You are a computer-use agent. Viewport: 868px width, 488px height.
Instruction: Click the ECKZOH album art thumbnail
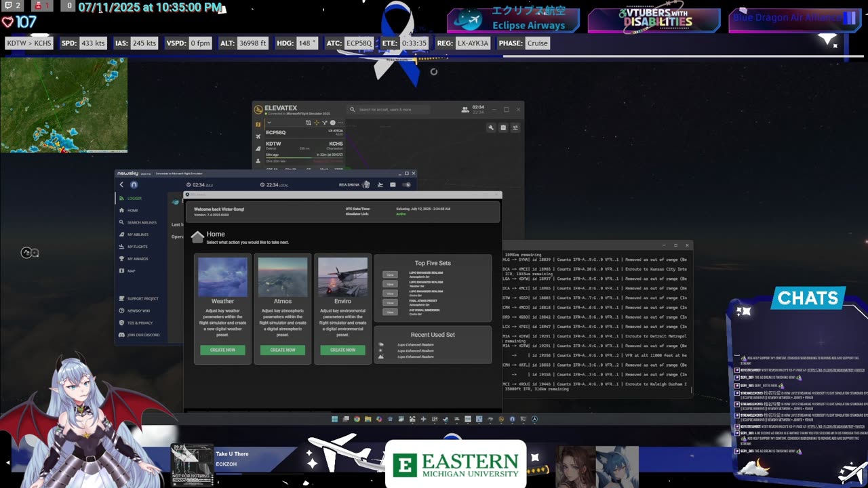pos(192,464)
